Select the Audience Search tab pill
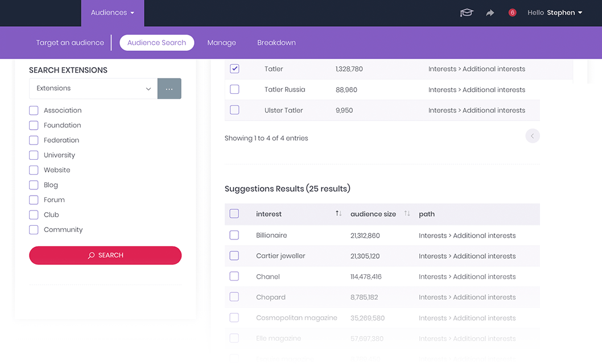 pyautogui.click(x=156, y=43)
